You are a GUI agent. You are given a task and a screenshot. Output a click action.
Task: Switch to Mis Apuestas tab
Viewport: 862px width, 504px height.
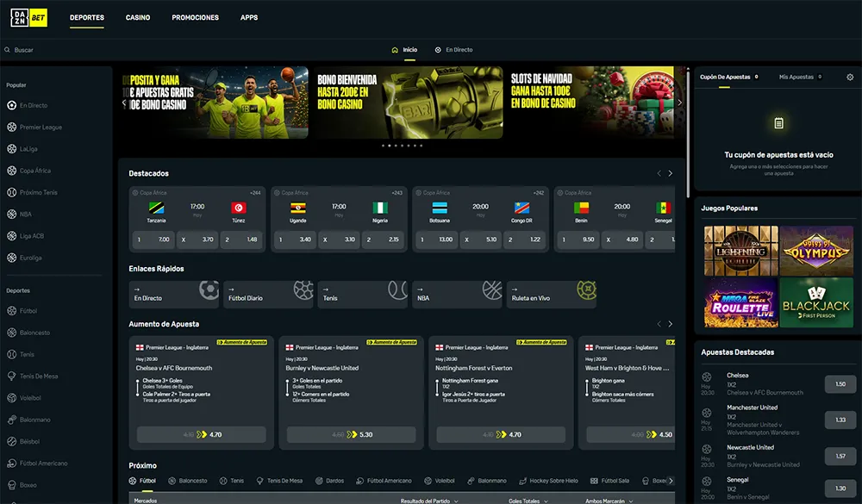[800, 77]
